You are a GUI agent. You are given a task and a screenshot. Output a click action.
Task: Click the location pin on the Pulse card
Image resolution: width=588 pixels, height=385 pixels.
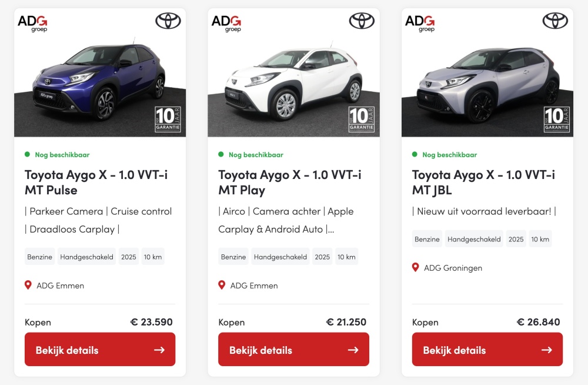pos(28,285)
